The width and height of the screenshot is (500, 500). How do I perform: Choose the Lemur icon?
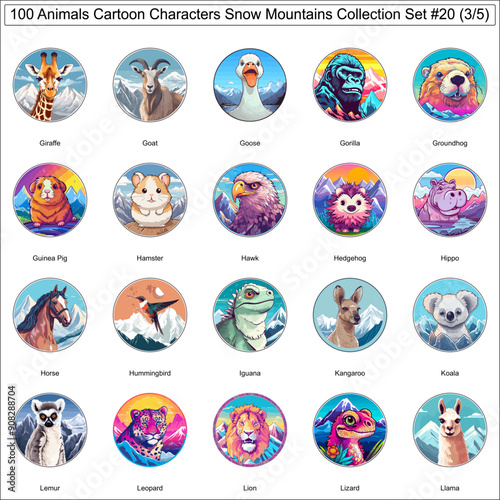pos(50,430)
